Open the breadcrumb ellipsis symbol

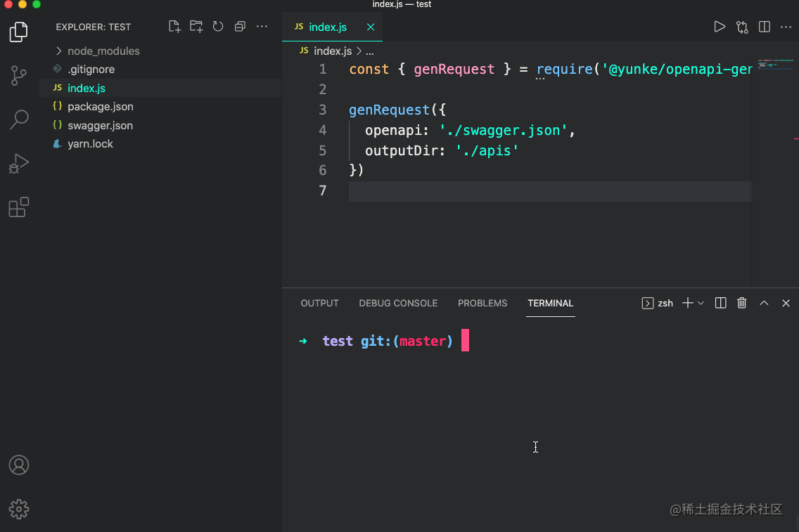370,51
